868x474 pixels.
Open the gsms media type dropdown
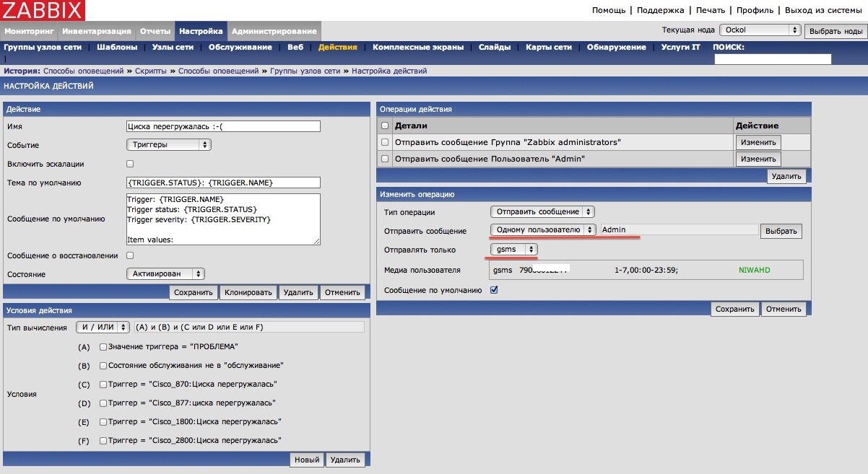pyautogui.click(x=513, y=249)
